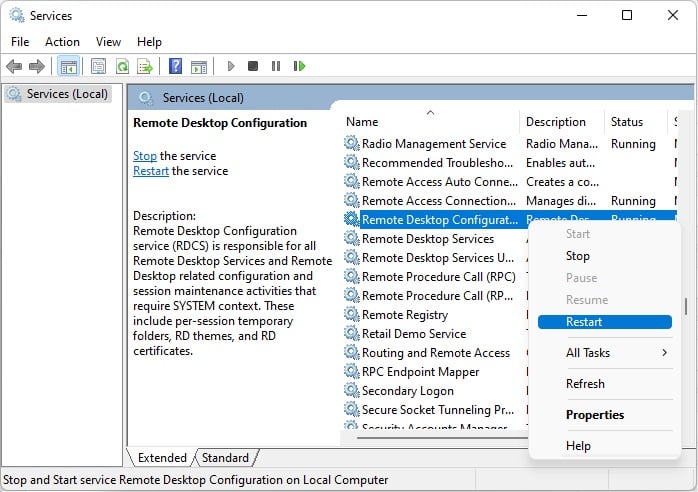This screenshot has width=698, height=492.
Task: Click gear icon of Secondary Logon
Action: pos(352,390)
